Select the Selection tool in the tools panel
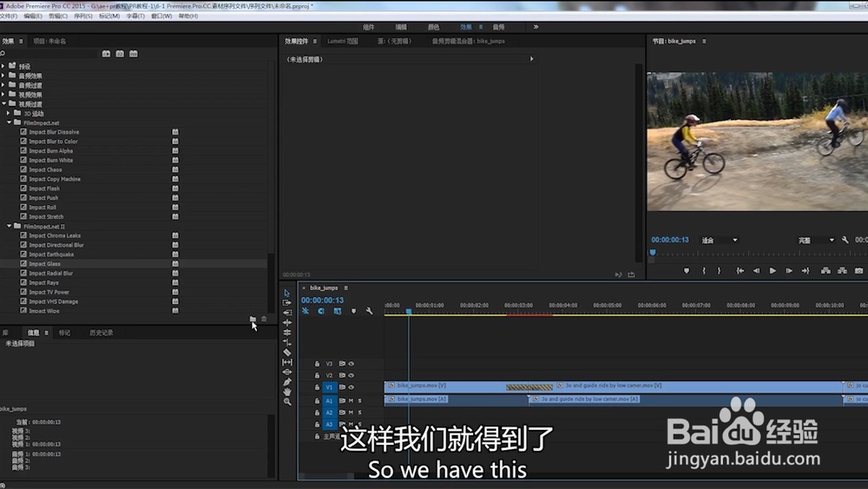 click(286, 293)
